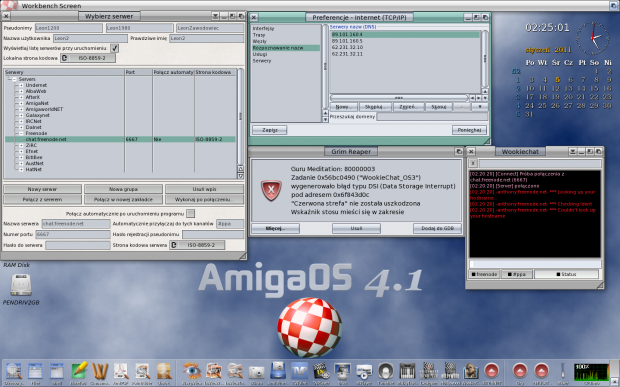Open the piano keyboard tracker dock icon
Screen dimensions: 620x387
[x=407, y=371]
